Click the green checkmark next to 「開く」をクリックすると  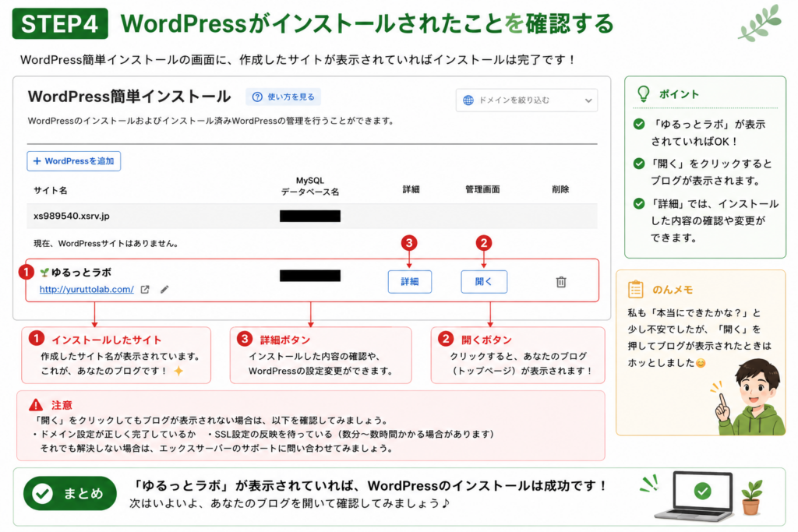tap(639, 164)
